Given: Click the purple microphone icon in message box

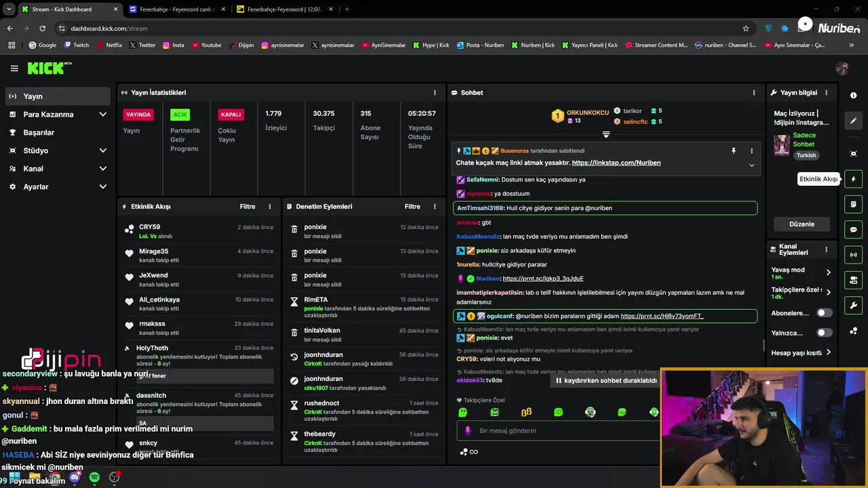Looking at the screenshot, I should [467, 430].
